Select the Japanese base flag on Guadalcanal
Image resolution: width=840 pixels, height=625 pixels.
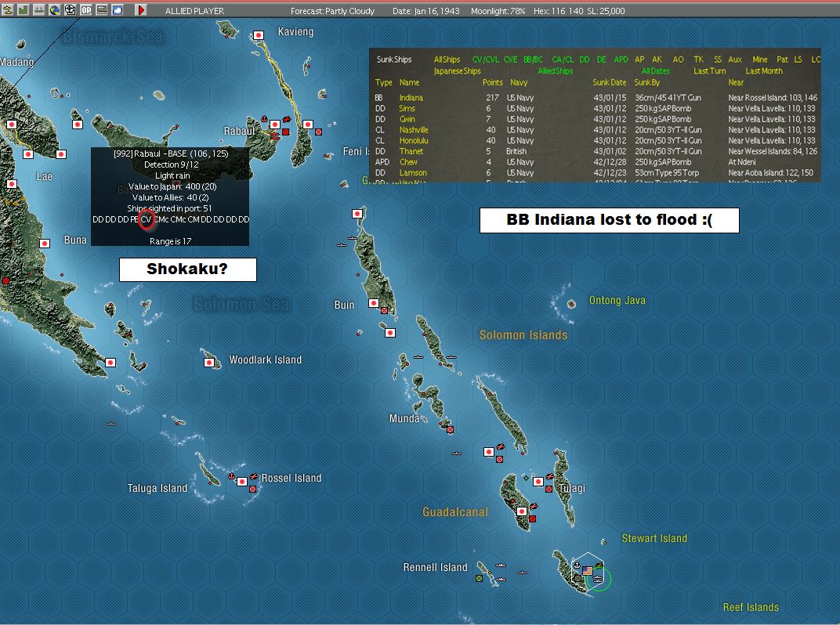[x=522, y=511]
